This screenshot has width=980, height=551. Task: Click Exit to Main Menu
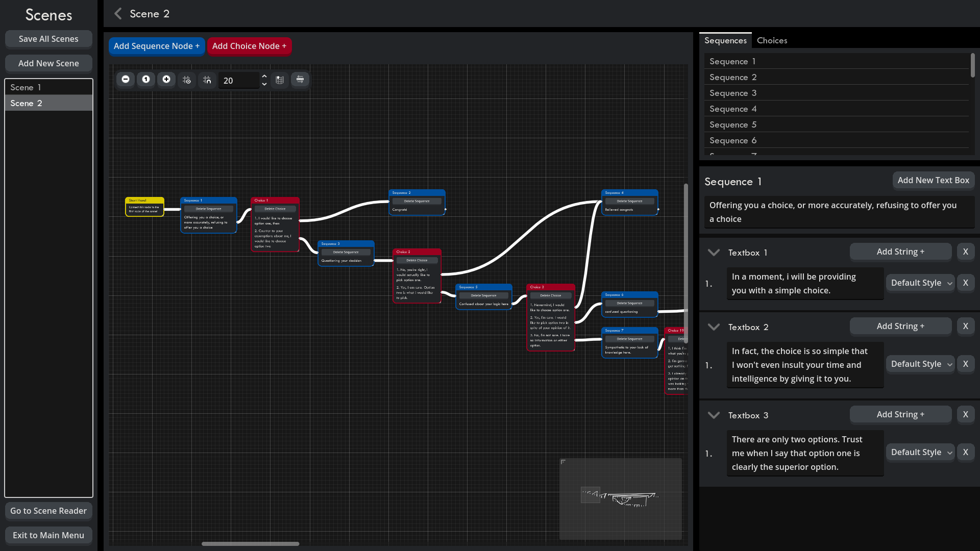click(48, 535)
